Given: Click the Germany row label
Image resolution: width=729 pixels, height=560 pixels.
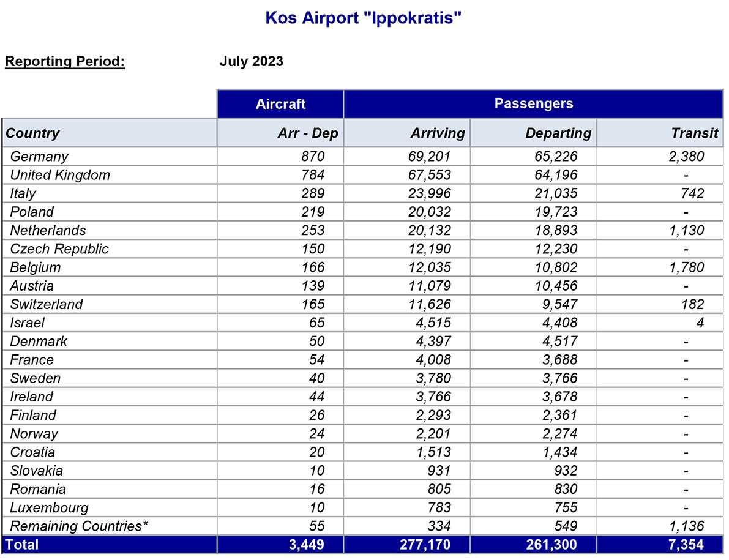Looking at the screenshot, I should point(39,156).
